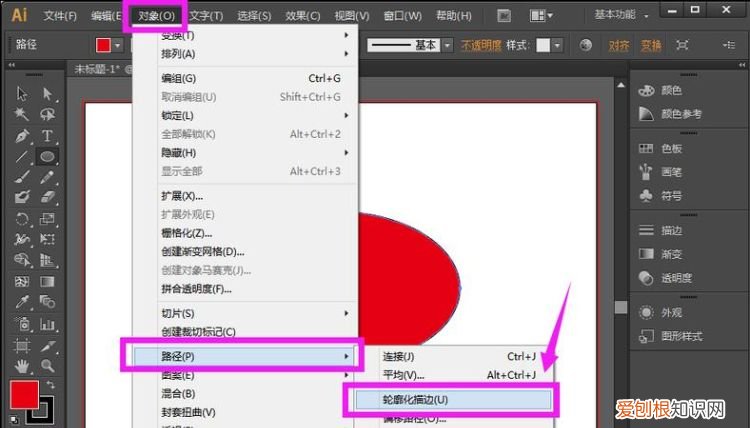The width and height of the screenshot is (750, 428).
Task: Select the Free Transform tool
Action: [x=47, y=239]
